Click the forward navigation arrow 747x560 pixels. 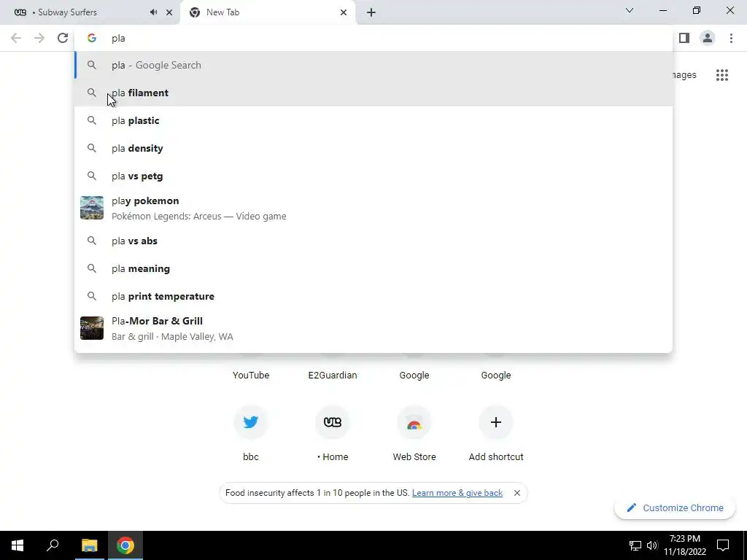pos(39,38)
